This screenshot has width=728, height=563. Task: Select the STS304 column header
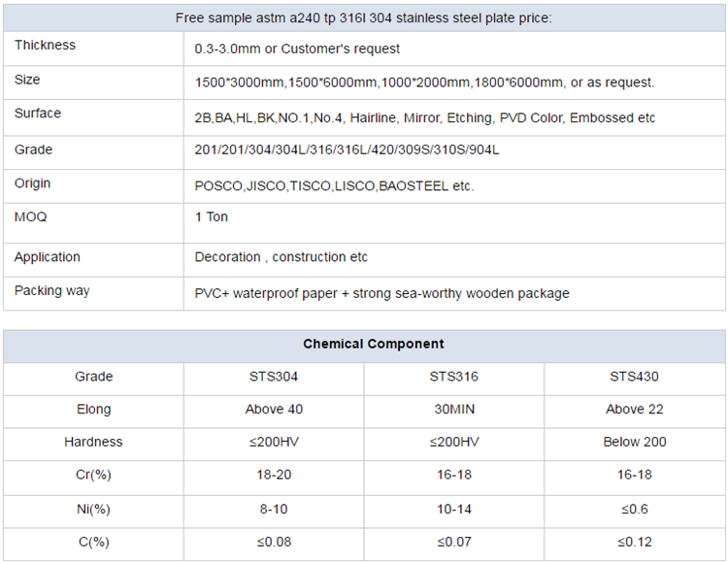[274, 377]
